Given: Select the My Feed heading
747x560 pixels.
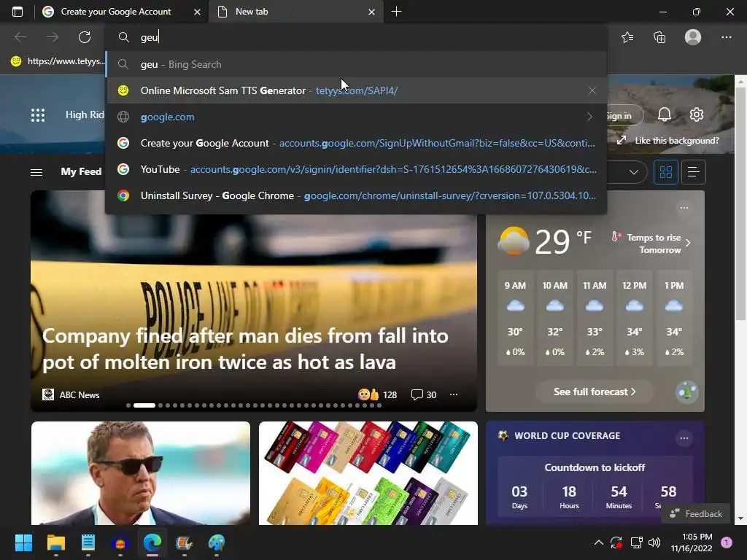Looking at the screenshot, I should (81, 171).
